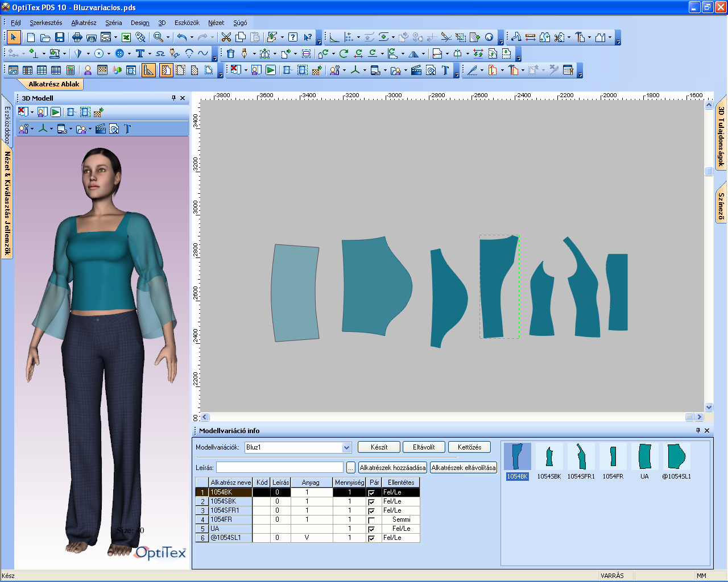Expand the 3D axis dropdown arrow in 3D panel
This screenshot has width=728, height=582.
[x=52, y=129]
